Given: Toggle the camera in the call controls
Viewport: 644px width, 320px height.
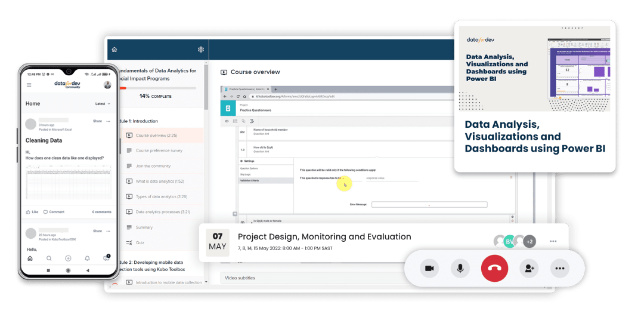Looking at the screenshot, I should pos(429,269).
